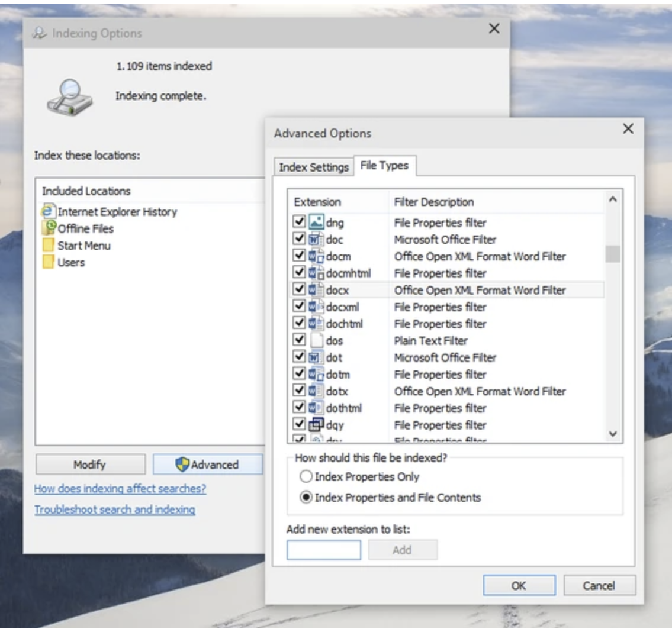Select the docxml extension row text
Screen dimensions: 672x632
pyautogui.click(x=342, y=307)
